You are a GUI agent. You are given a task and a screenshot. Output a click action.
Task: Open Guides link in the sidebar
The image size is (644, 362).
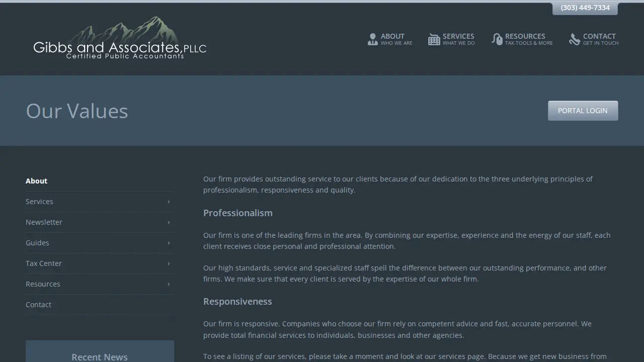[37, 243]
